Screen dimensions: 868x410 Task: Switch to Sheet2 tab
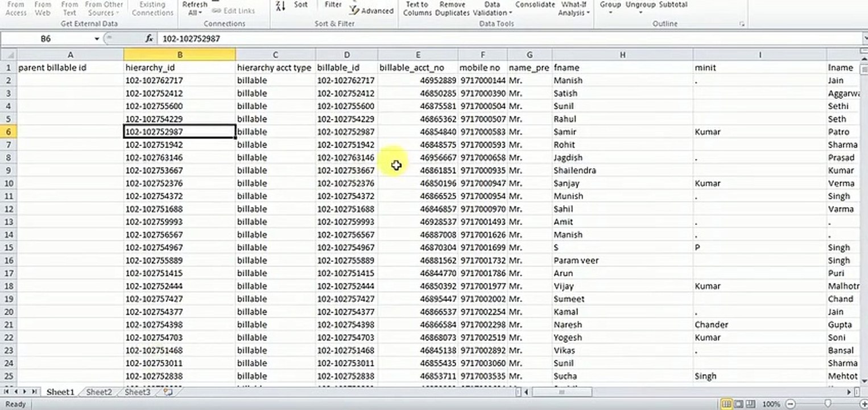[x=99, y=392]
